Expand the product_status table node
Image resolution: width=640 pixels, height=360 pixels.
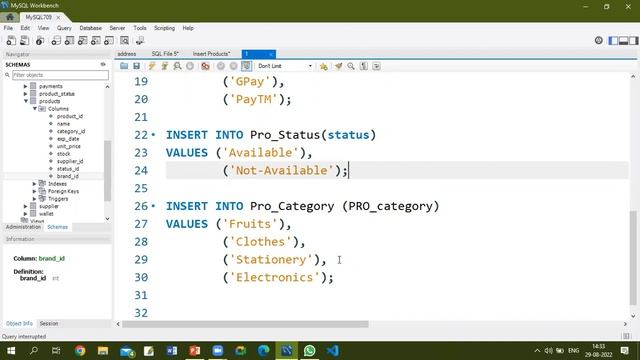[25, 93]
